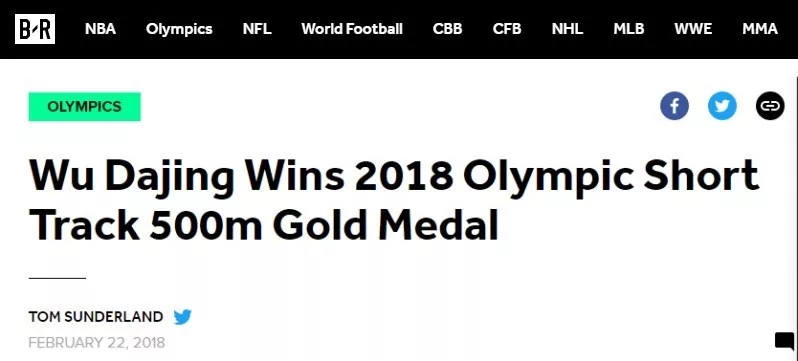Copy article link with chain icon

(770, 106)
